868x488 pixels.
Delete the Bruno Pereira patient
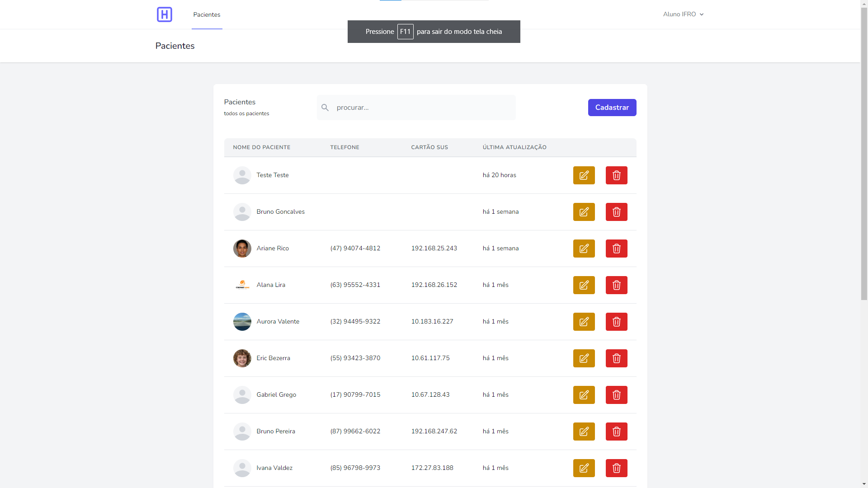(616, 432)
